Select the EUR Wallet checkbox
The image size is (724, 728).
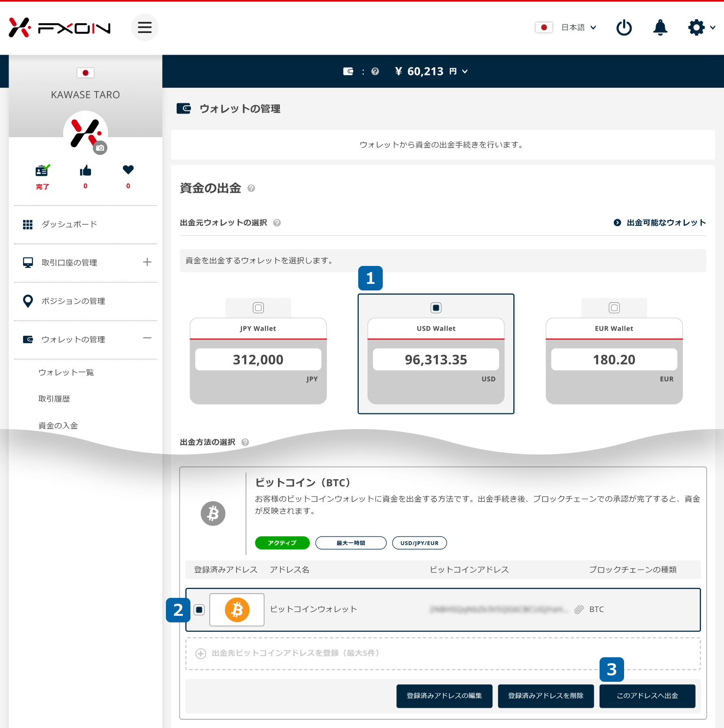(x=614, y=308)
